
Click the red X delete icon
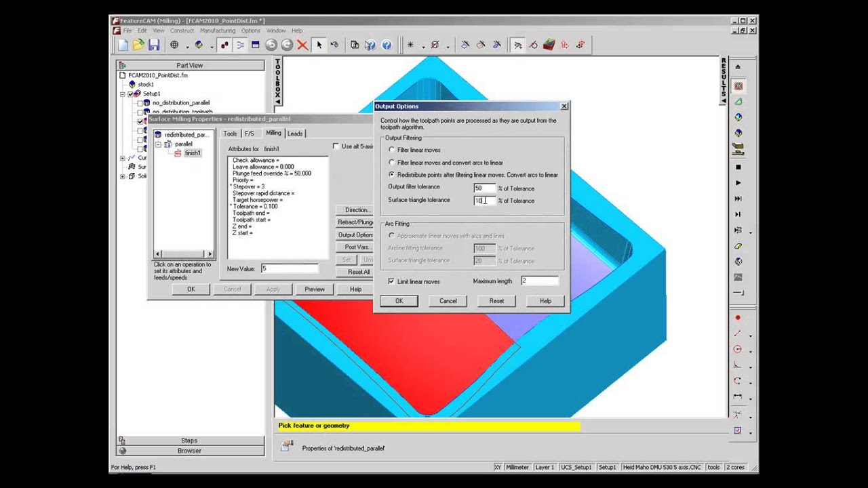click(x=302, y=45)
